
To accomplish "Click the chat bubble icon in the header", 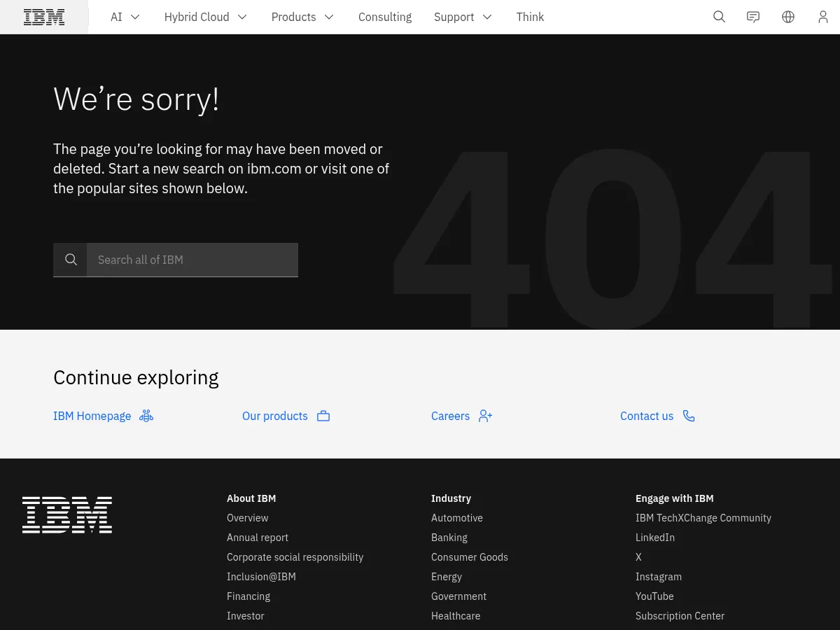I will point(753,17).
